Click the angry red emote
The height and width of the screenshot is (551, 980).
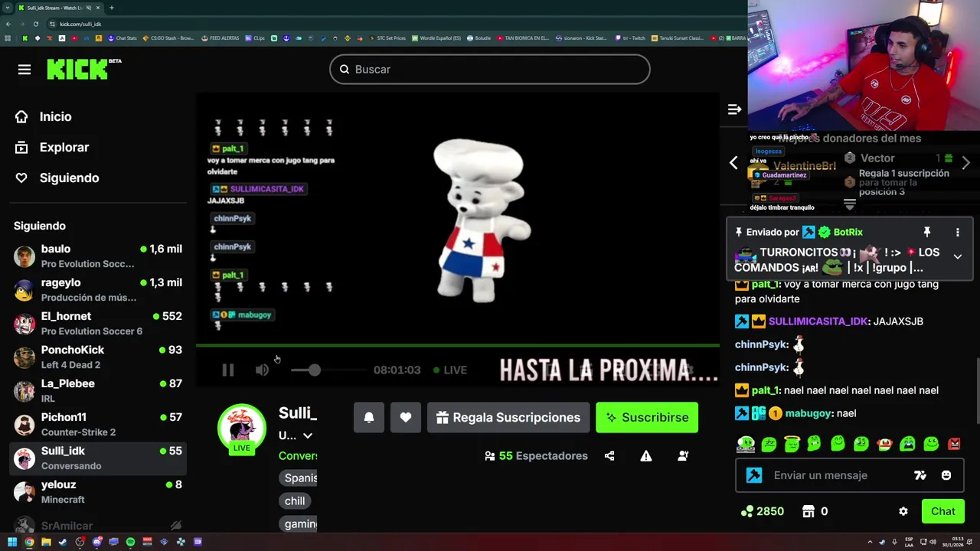click(955, 444)
